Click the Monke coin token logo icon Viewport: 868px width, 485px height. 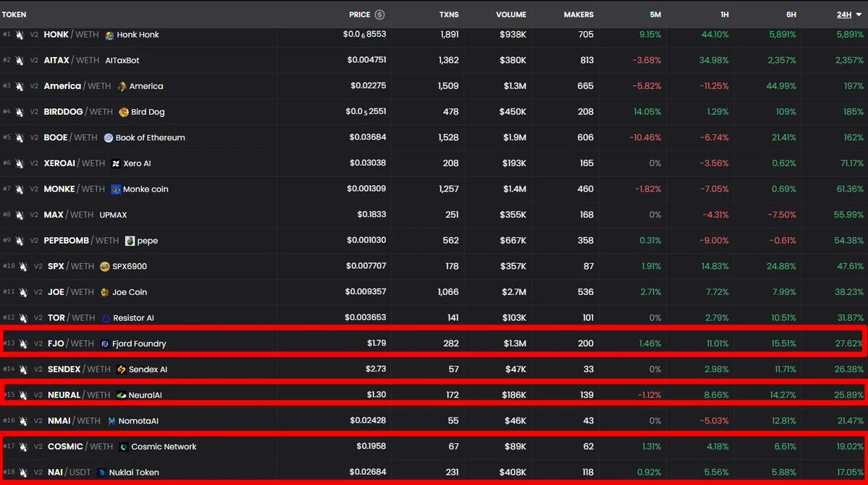tap(116, 189)
